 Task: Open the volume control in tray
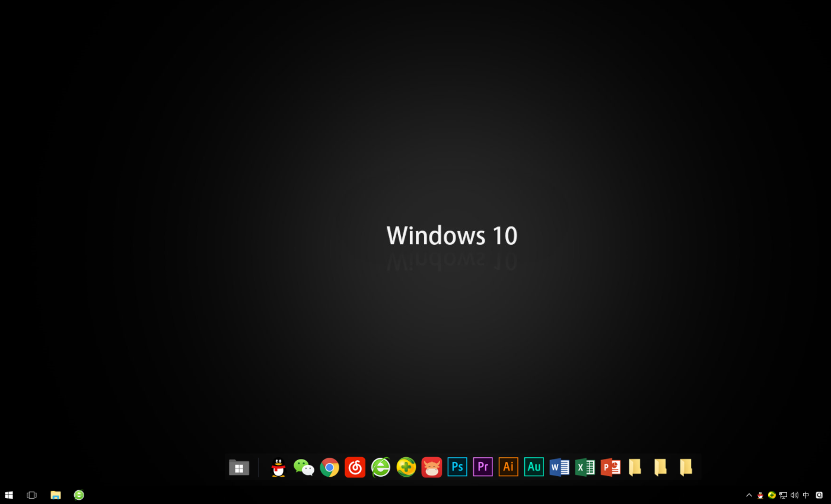tap(794, 495)
